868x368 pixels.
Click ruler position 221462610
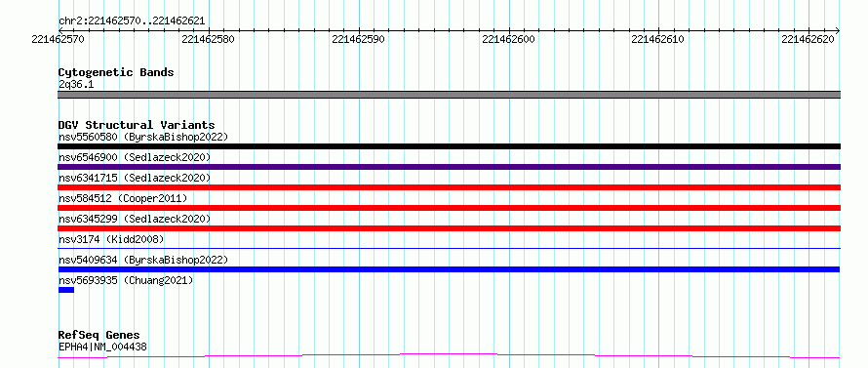point(657,39)
